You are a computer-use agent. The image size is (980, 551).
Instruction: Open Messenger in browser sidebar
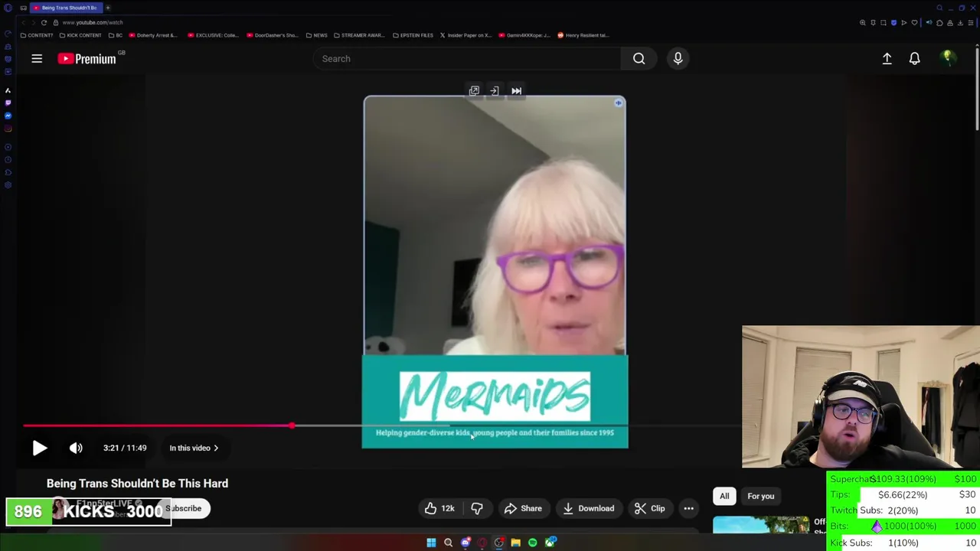(x=8, y=116)
